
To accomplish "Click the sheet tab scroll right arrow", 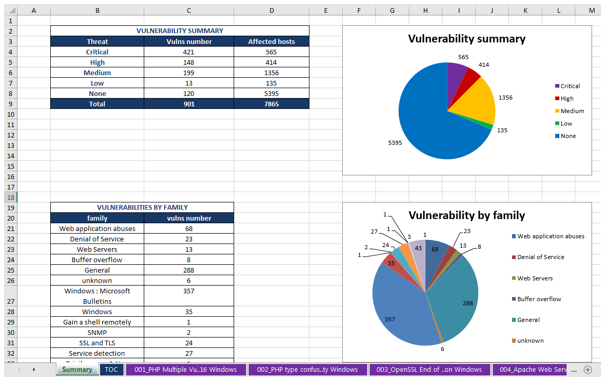I will [x=34, y=370].
